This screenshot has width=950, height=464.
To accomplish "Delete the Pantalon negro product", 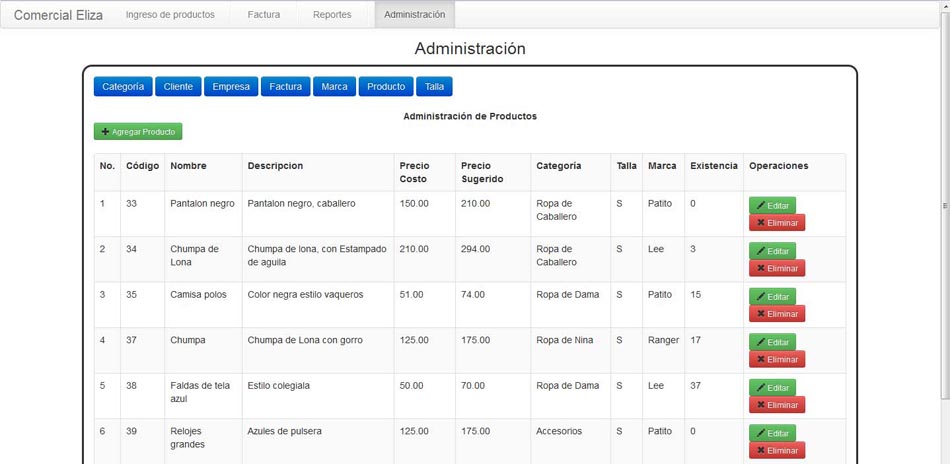I will click(x=777, y=223).
